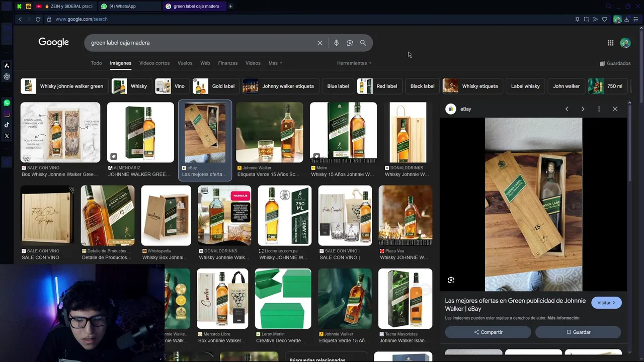Open Instagram in the Opera sidebar
Viewport: 644px width, 362px height.
[x=7, y=114]
